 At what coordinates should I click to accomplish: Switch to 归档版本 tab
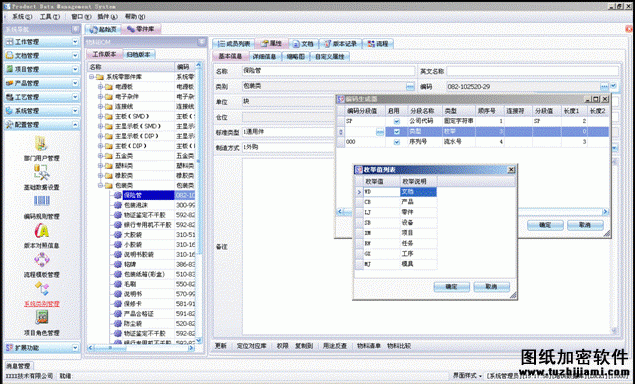pos(139,55)
